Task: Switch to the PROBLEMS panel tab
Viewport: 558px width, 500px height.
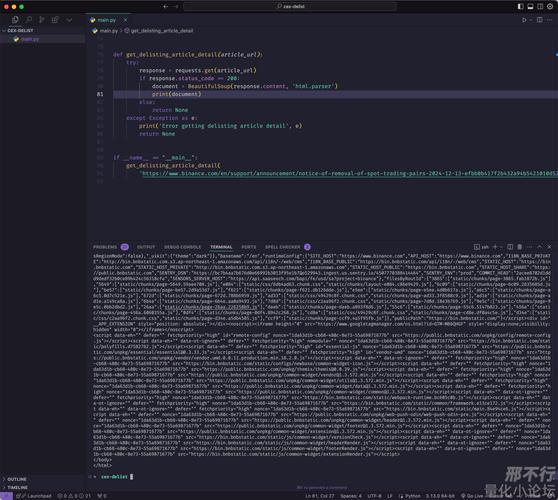Action: pyautogui.click(x=105, y=247)
